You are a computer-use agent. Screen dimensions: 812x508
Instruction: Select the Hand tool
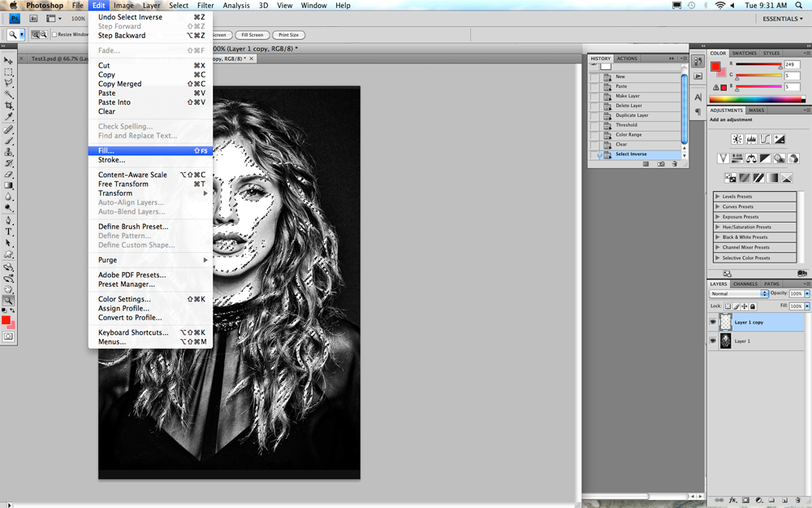coord(8,289)
